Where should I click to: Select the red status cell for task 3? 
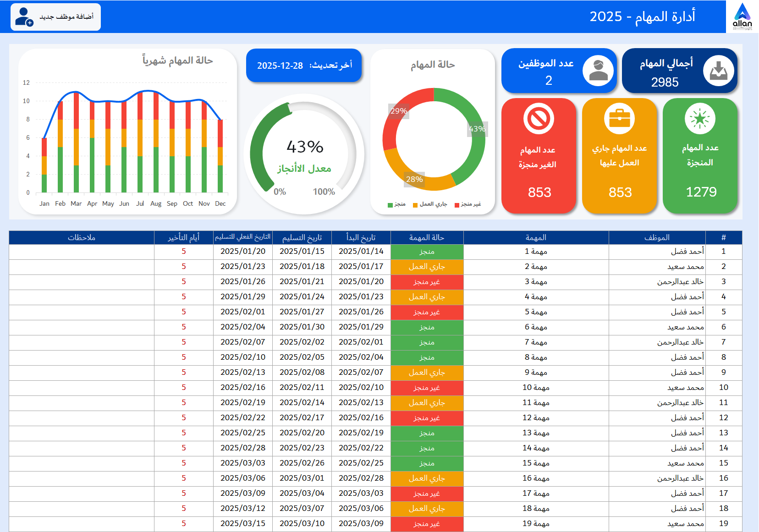tap(427, 282)
